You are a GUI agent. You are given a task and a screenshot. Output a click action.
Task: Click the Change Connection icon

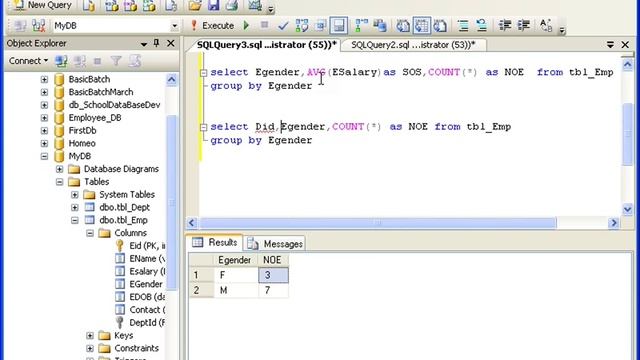38,26
